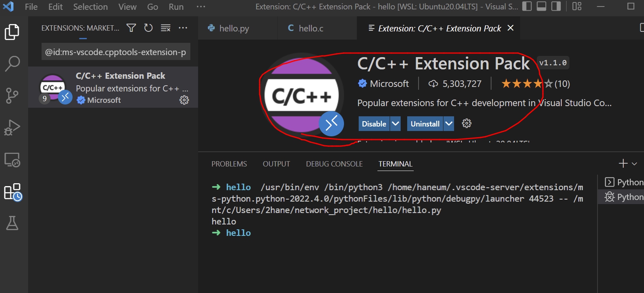Viewport: 644px width, 293px height.
Task: Click the Disable extension button
Action: pos(374,124)
